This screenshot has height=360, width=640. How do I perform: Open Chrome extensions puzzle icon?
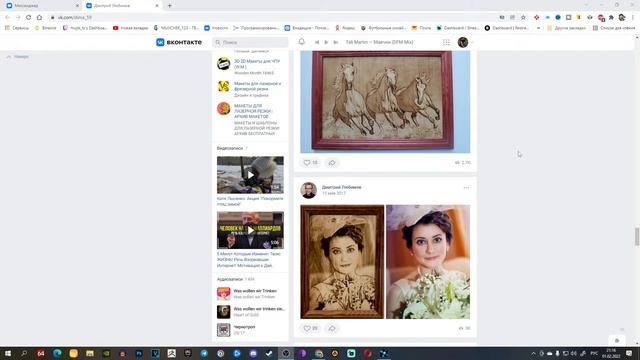point(611,18)
